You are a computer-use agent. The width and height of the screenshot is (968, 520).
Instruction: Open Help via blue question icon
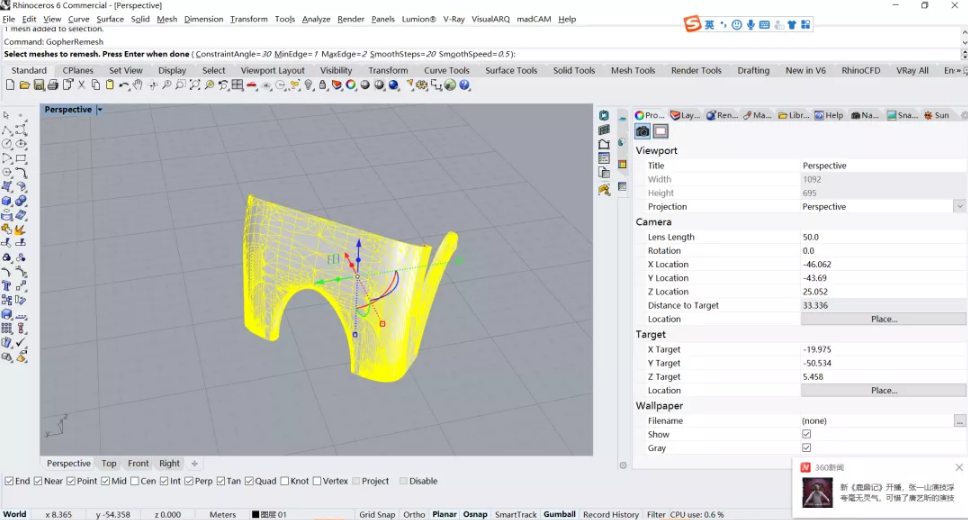pyautogui.click(x=464, y=85)
